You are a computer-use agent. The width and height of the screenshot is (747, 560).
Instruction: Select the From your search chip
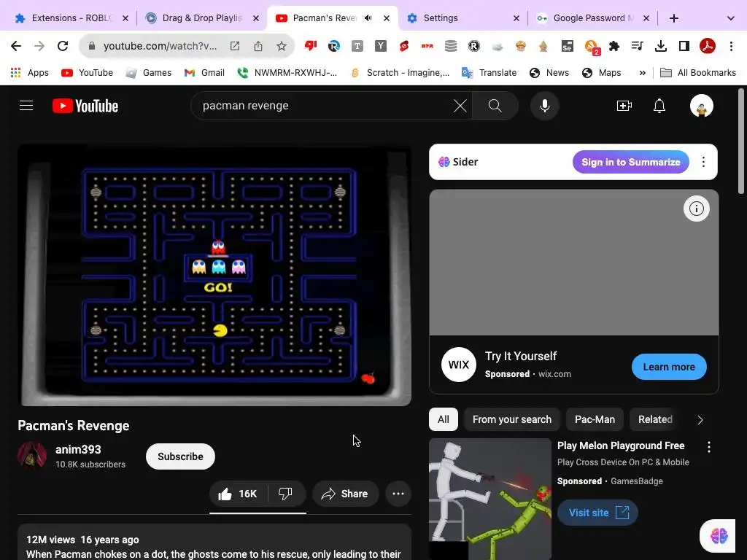coord(511,419)
